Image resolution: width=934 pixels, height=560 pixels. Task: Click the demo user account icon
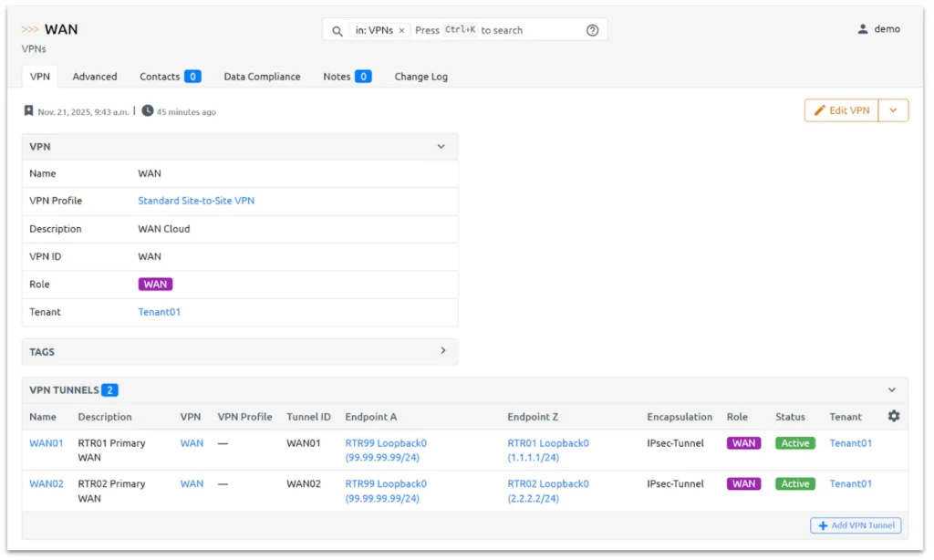863,27
